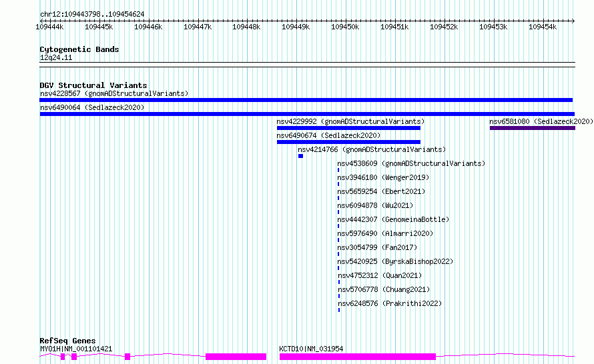This screenshot has height=364, width=594.
Task: Click the 109451k ruler mark
Action: click(x=394, y=27)
